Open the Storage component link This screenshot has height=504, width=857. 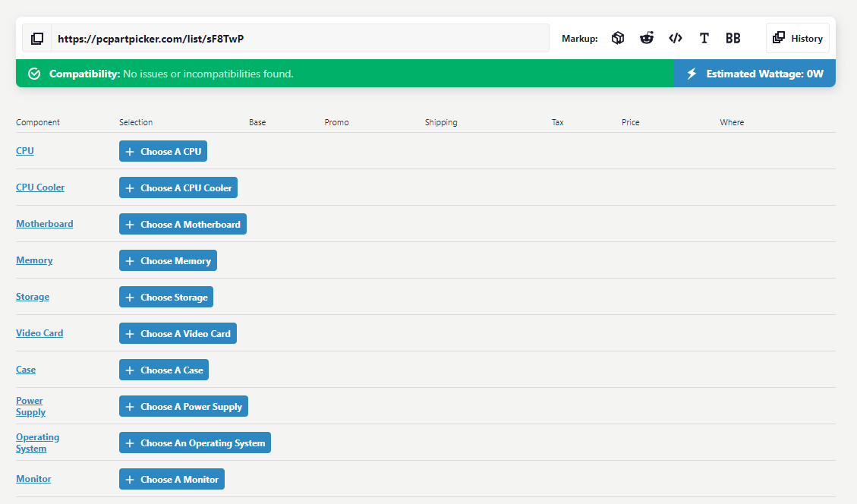[x=32, y=297]
